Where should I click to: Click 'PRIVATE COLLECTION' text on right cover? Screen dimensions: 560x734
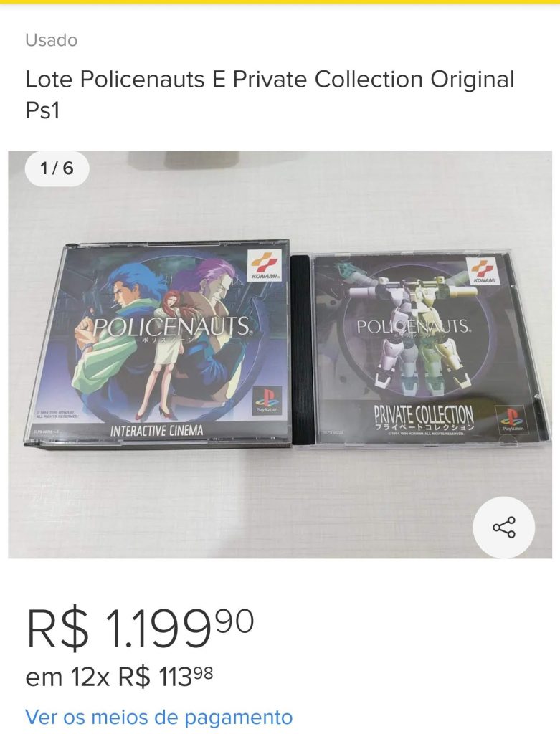(x=424, y=414)
